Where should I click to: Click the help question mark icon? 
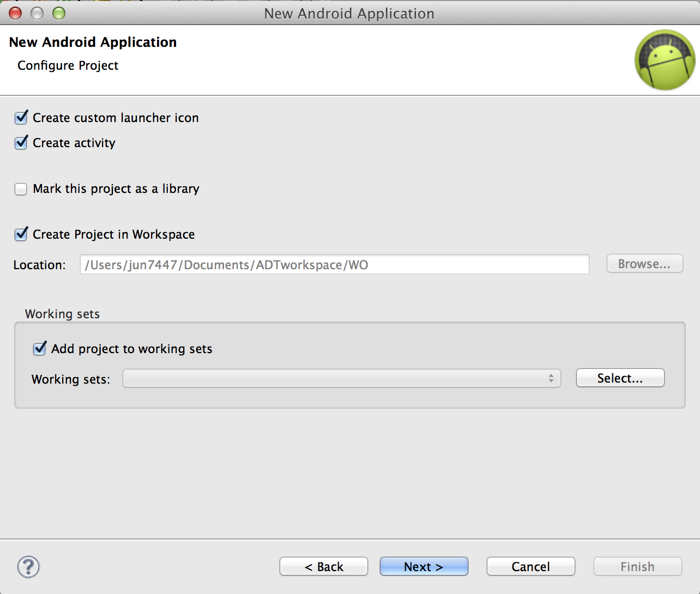(x=28, y=567)
